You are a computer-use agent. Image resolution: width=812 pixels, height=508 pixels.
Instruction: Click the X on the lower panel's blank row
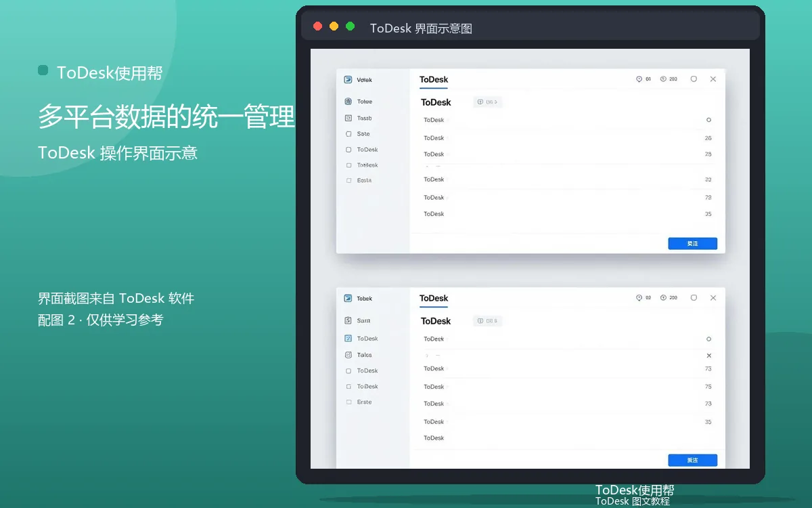coord(709,356)
